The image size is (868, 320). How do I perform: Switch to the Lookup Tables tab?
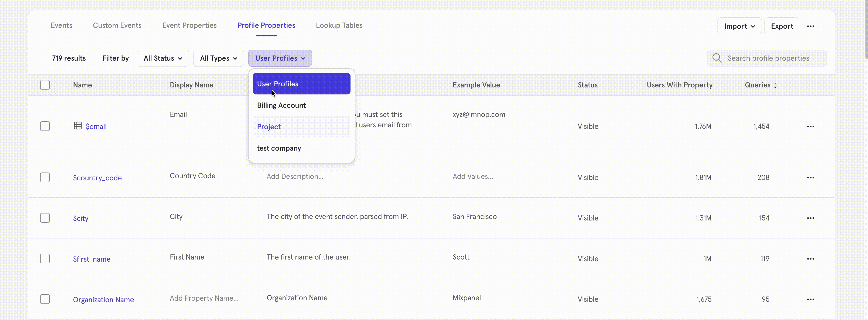pos(339,26)
